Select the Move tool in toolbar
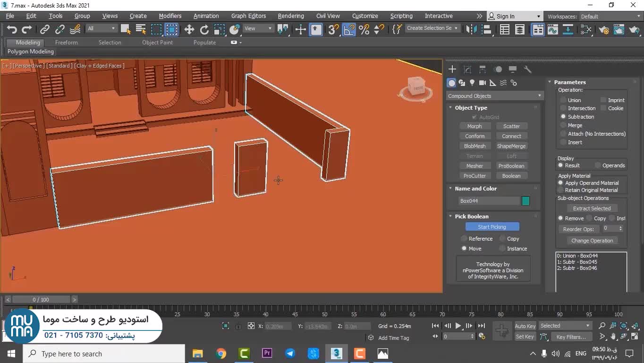Screen dimensions: 644x363 tap(189, 30)
